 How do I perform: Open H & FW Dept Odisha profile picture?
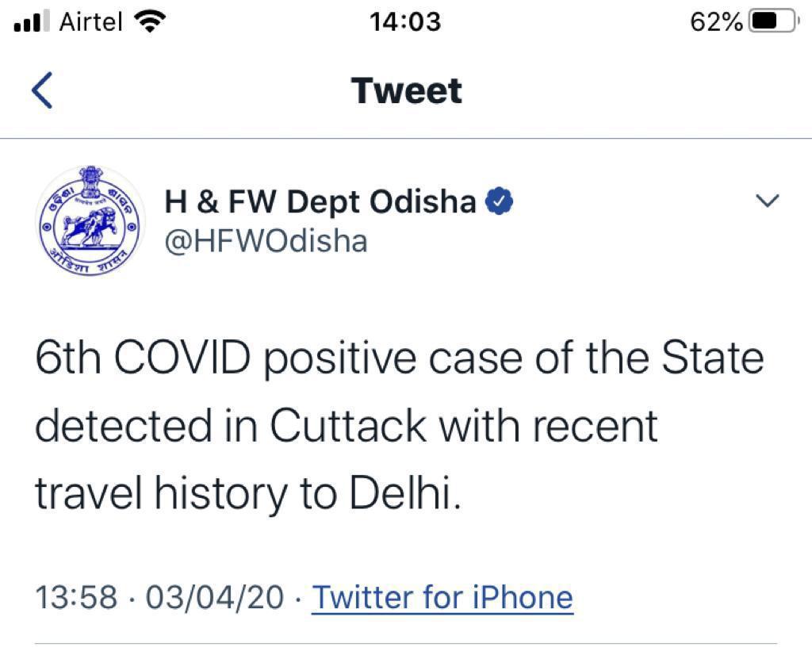click(90, 220)
